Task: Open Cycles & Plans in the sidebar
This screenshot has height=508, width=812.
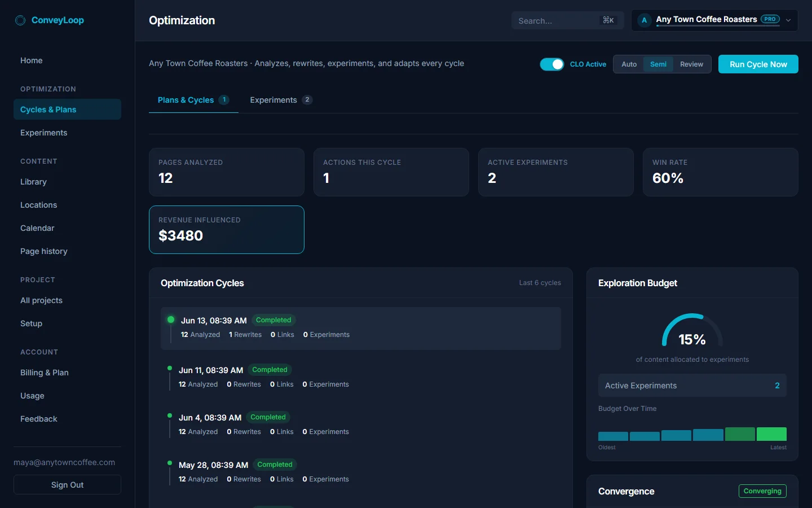Action: point(67,110)
